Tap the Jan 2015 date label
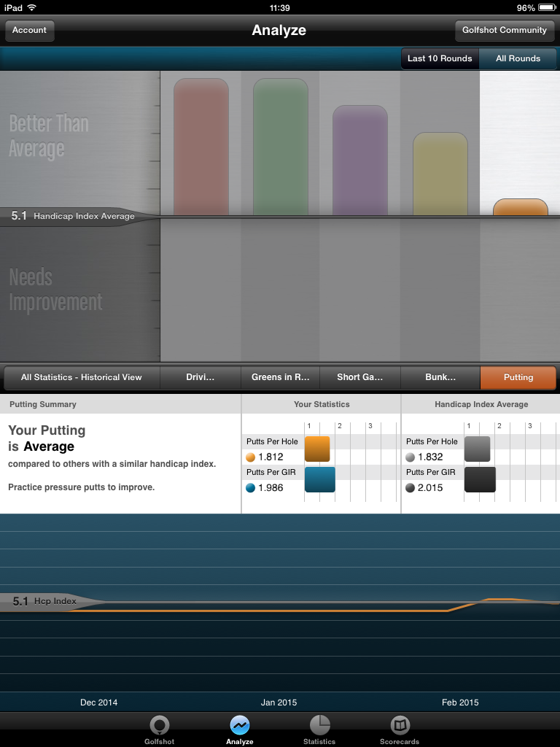 tap(279, 703)
